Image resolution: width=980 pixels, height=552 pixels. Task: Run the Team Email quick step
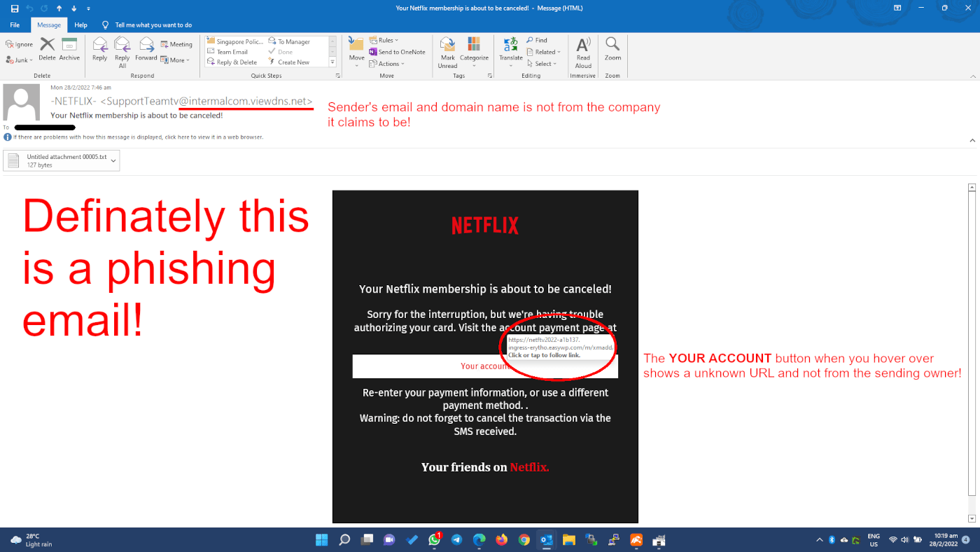tap(227, 52)
